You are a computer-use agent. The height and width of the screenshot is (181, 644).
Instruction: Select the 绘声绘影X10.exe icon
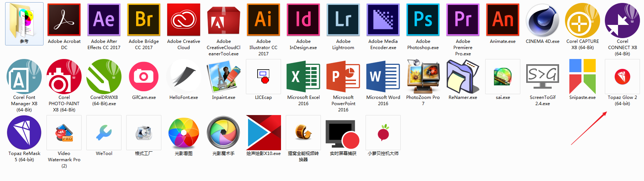pyautogui.click(x=263, y=133)
